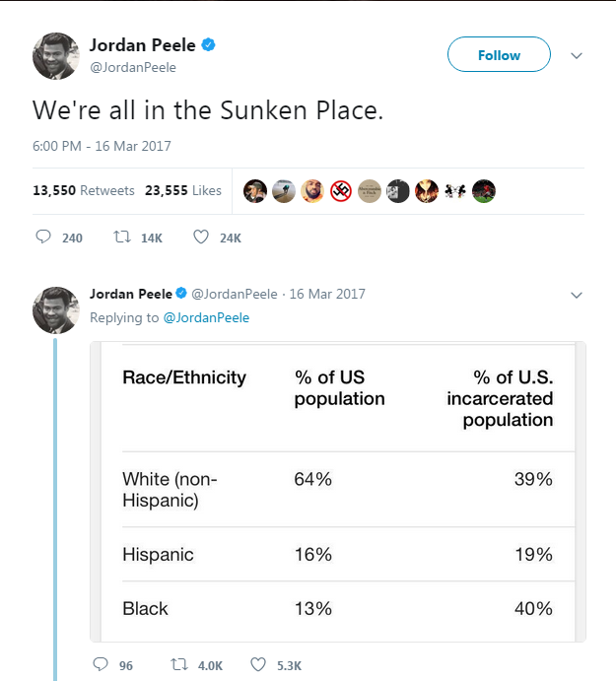Click the verified badge beside Jordan Peele
Viewport: 616px width, 681px height.
(x=210, y=45)
